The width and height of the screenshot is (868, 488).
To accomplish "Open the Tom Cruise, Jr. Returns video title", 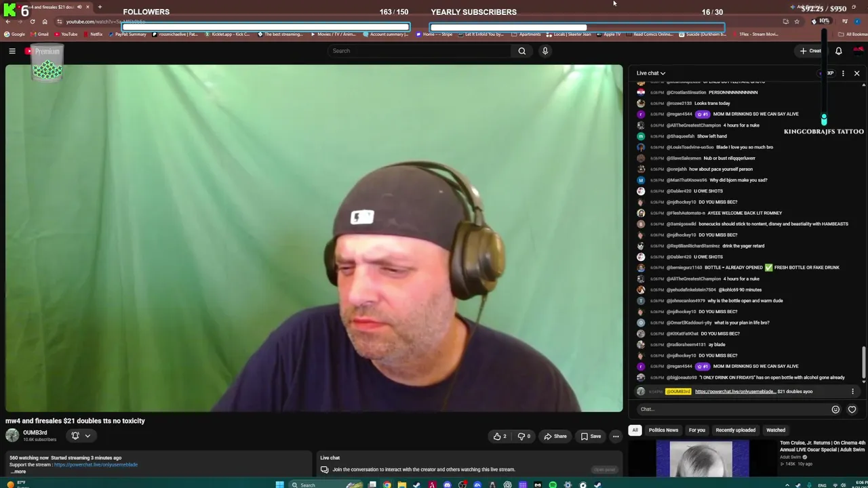I will point(823,446).
